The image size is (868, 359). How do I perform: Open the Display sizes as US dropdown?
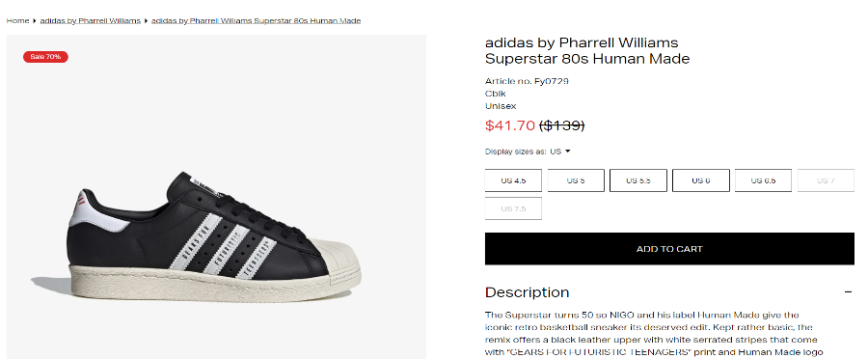pos(559,152)
